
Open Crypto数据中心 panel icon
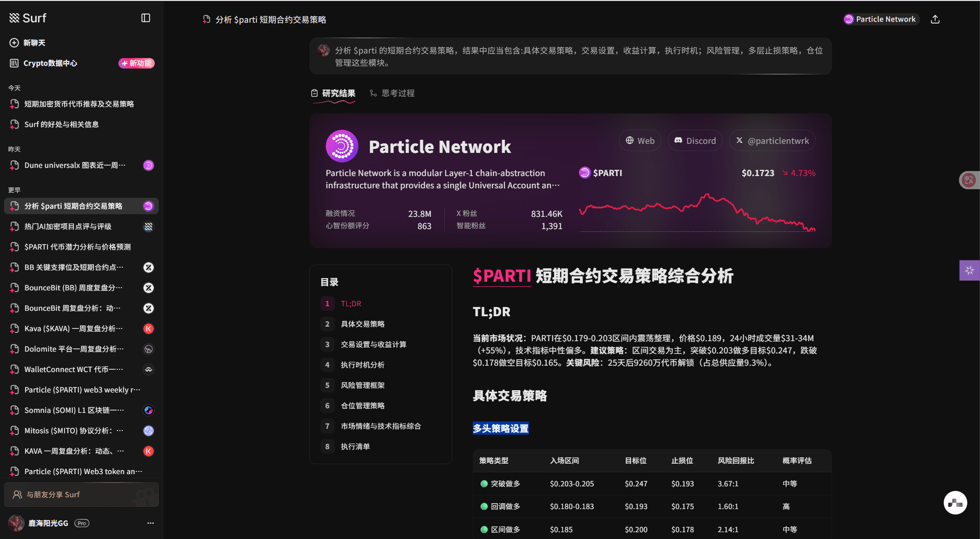click(x=14, y=63)
